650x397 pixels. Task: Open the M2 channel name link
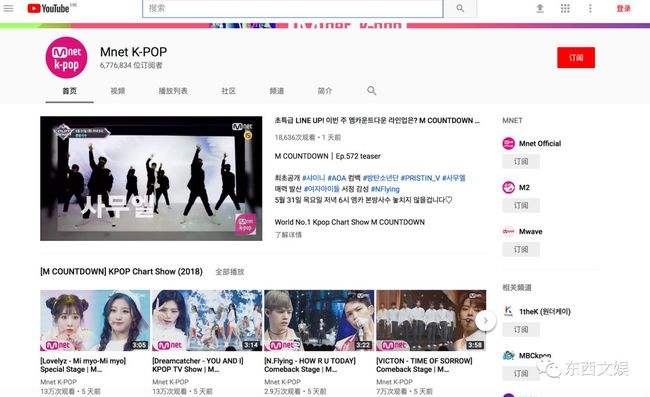coord(524,187)
